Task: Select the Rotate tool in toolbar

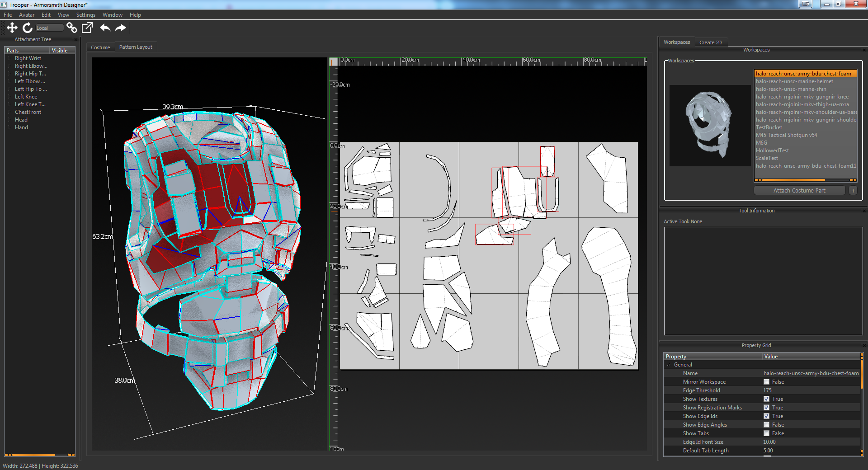Action: point(28,28)
